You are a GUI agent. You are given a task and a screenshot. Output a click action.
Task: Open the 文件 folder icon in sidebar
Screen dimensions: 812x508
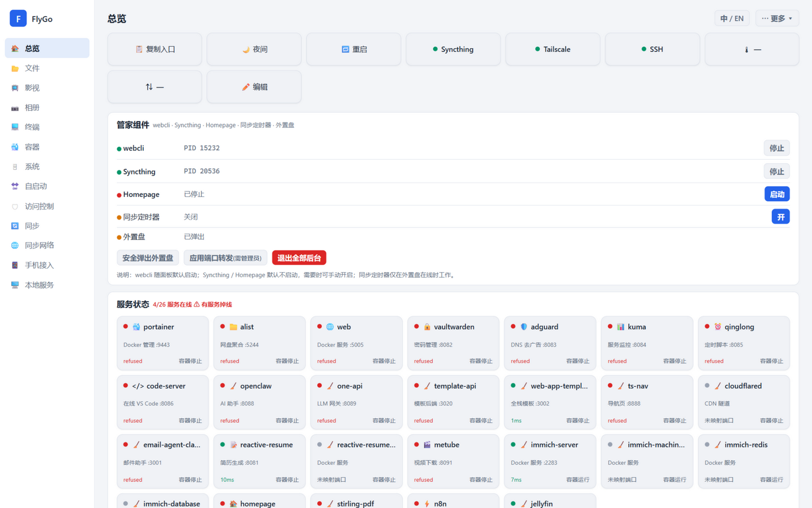15,68
